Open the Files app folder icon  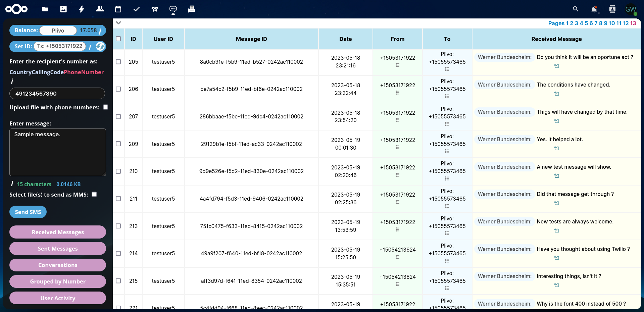pyautogui.click(x=45, y=9)
